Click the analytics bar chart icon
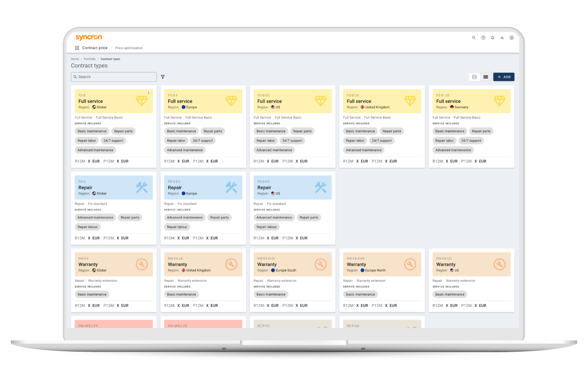Viewport: 588px width, 377px height. (502, 38)
